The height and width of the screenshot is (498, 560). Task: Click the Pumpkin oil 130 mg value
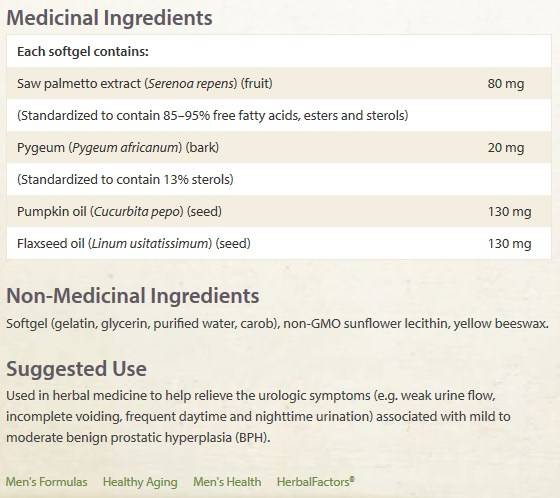coord(510,211)
